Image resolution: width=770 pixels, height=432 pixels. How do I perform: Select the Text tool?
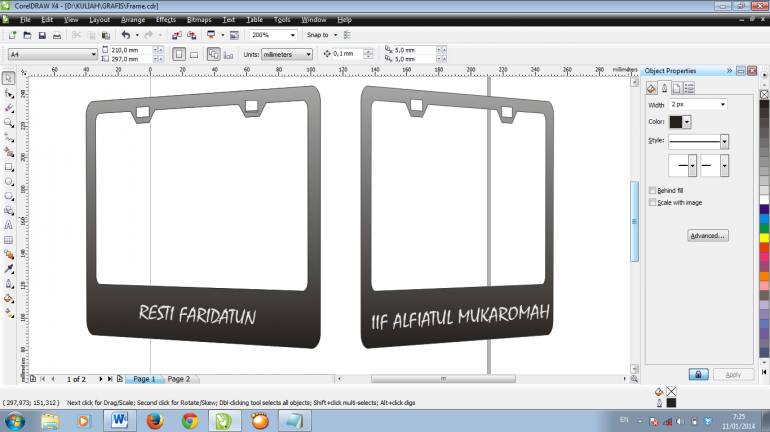point(8,225)
